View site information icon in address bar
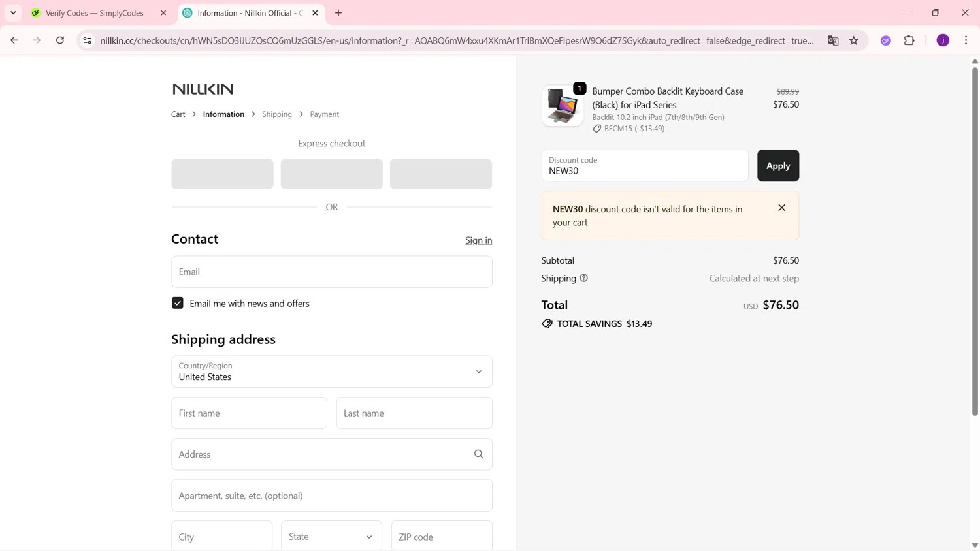The height and width of the screenshot is (551, 980). 87,40
